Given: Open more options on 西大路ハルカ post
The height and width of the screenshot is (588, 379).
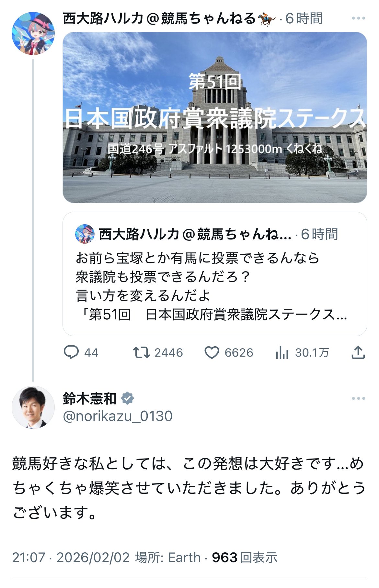Looking at the screenshot, I should 358,18.
